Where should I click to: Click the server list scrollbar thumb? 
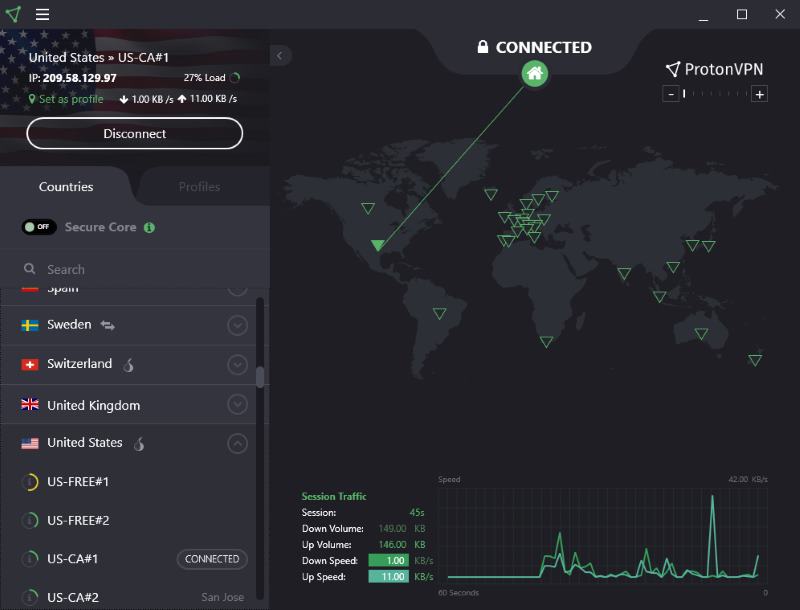(x=260, y=377)
